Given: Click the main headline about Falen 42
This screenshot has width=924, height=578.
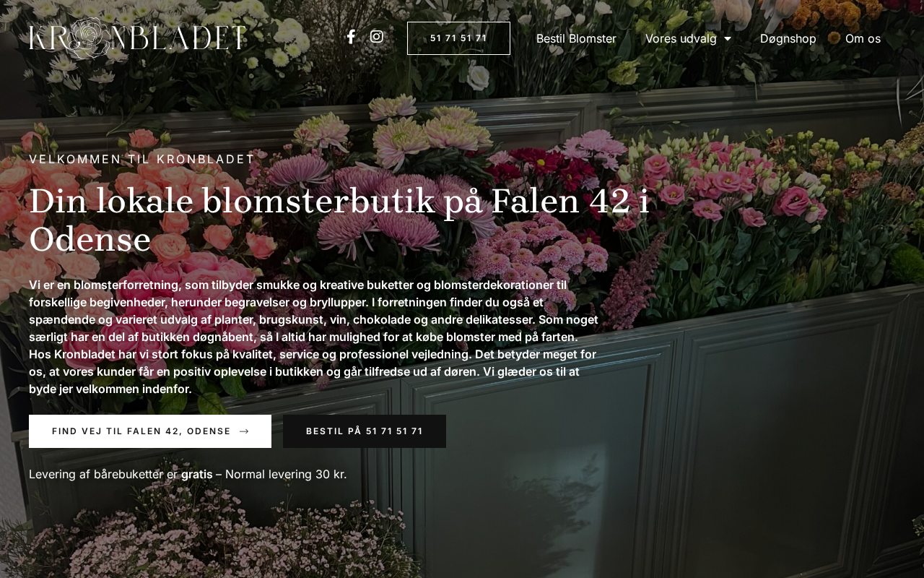Looking at the screenshot, I should [339, 220].
